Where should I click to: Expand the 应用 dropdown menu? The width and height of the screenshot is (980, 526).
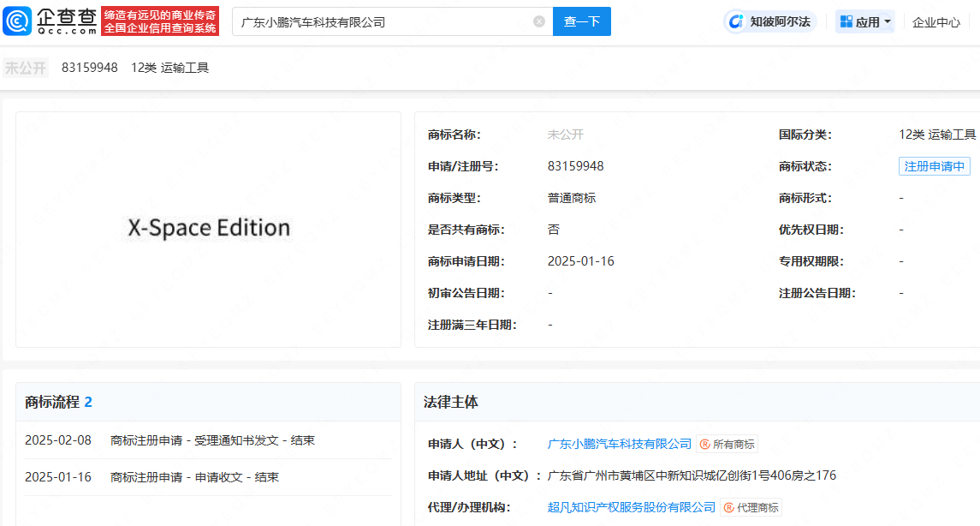coord(865,22)
